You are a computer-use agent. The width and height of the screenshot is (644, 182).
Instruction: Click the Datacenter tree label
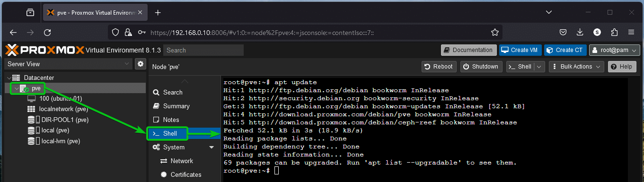pos(38,78)
